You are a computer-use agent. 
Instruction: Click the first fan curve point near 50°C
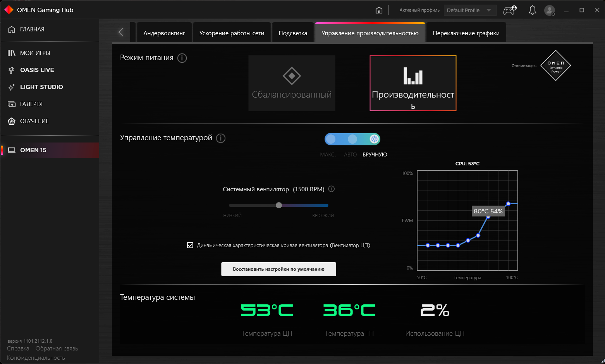[x=428, y=246]
